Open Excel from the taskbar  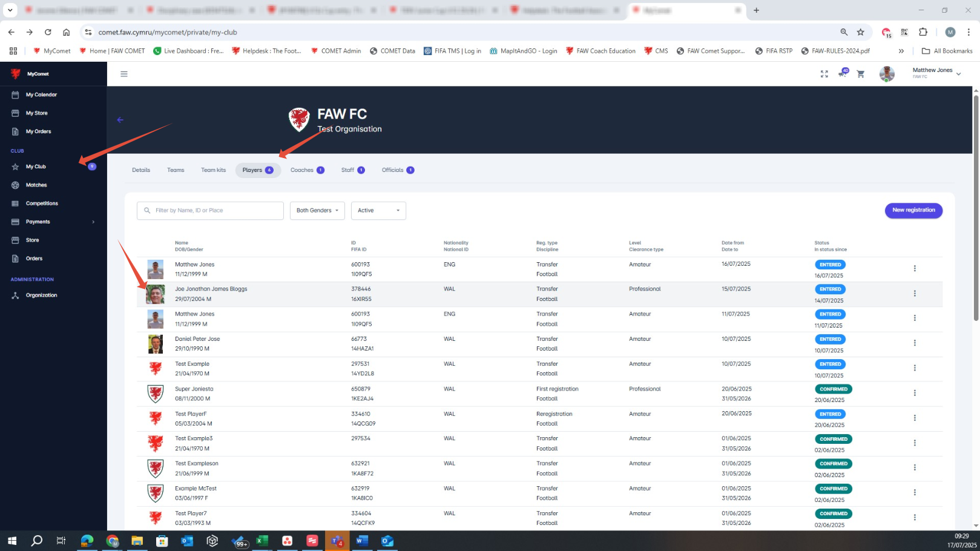pos(261,541)
